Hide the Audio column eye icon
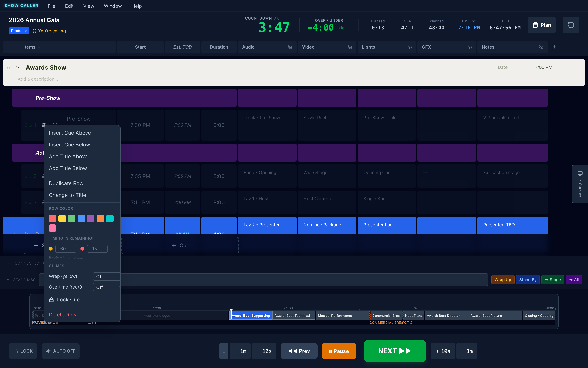This screenshot has height=368, width=588. (x=290, y=47)
